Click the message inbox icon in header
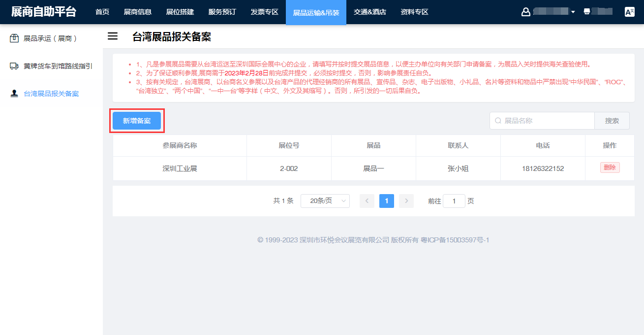Image resolution: width=644 pixels, height=335 pixels. [586, 12]
